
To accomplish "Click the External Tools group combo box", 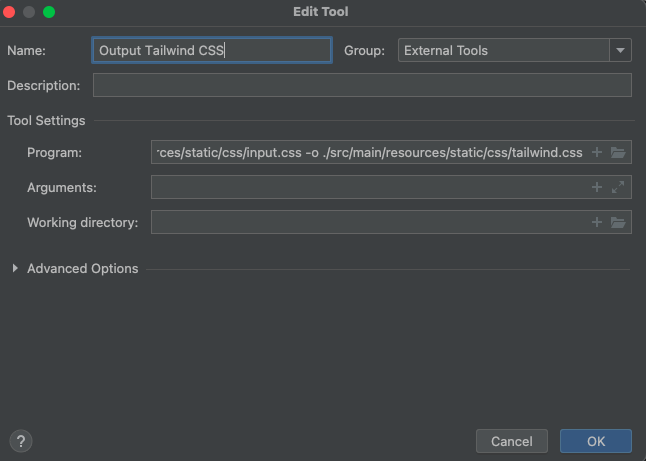I will 504,50.
